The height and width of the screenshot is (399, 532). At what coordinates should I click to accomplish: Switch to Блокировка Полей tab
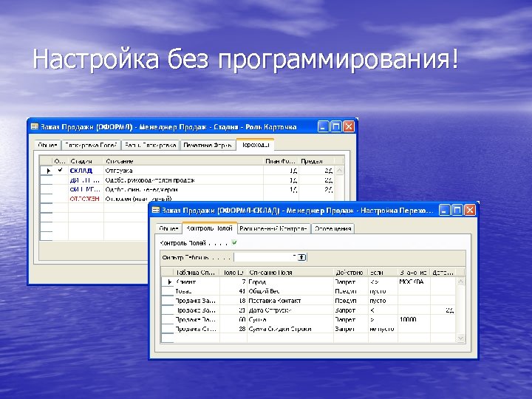point(91,146)
